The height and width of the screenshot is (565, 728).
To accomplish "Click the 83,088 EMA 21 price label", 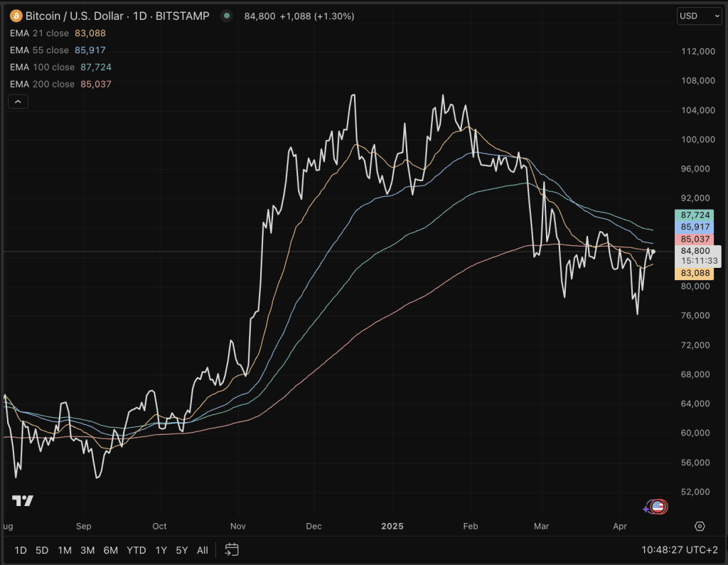I will point(694,273).
